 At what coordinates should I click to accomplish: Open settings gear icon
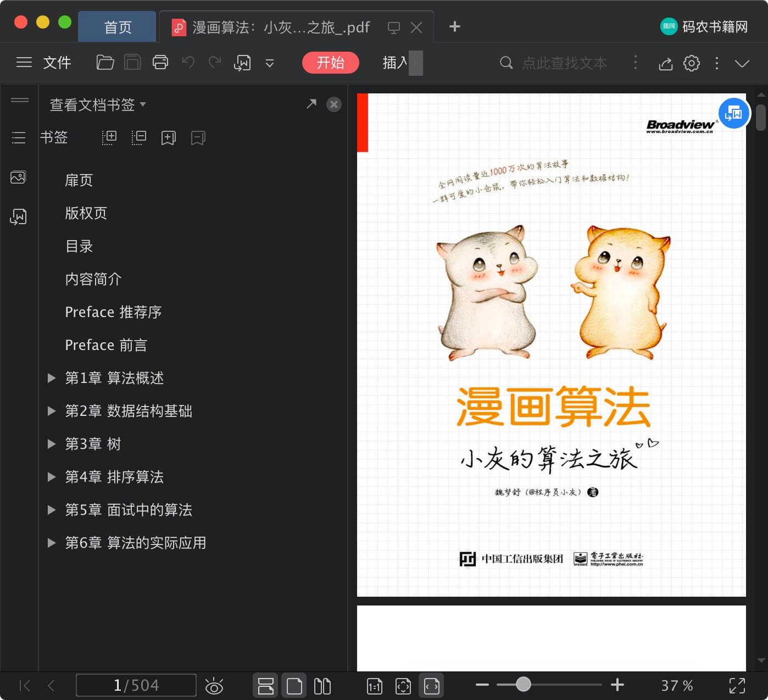(692, 63)
